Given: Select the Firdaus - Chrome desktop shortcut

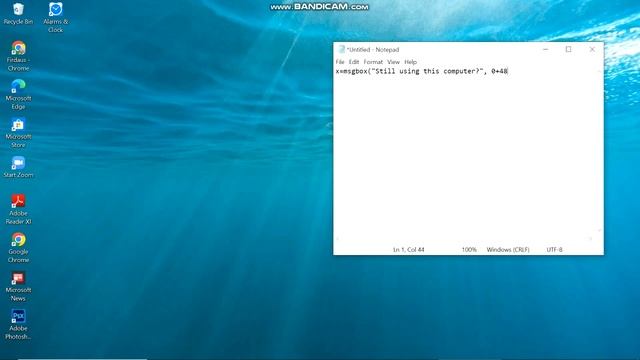Looking at the screenshot, I should pos(18,56).
